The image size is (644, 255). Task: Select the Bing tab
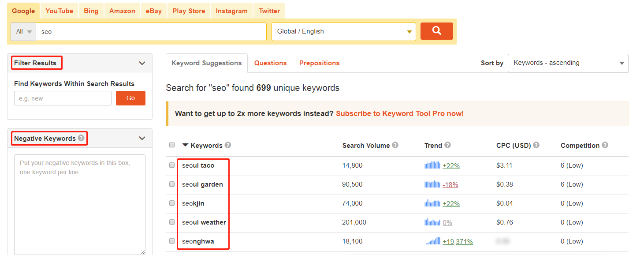(x=91, y=11)
